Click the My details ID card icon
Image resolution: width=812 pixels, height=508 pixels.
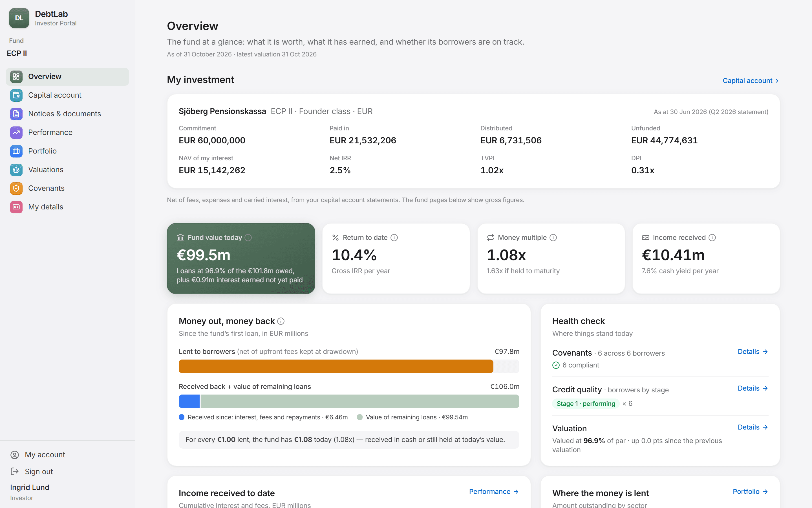tap(16, 207)
